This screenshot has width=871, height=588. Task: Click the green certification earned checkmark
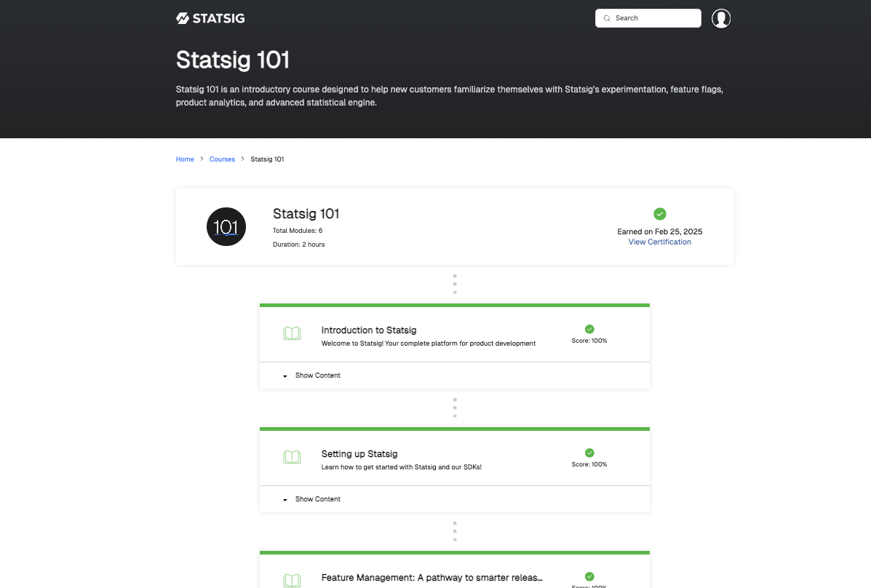point(659,214)
